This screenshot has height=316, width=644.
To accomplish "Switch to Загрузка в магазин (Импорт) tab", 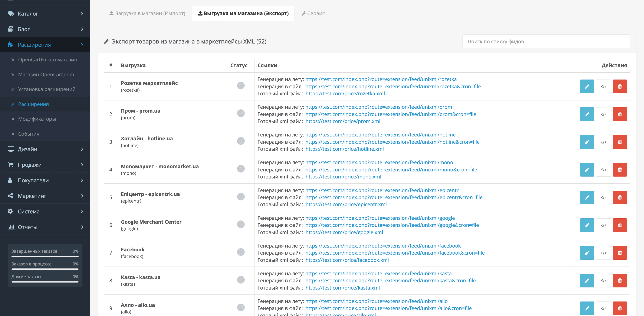I will coord(147,13).
